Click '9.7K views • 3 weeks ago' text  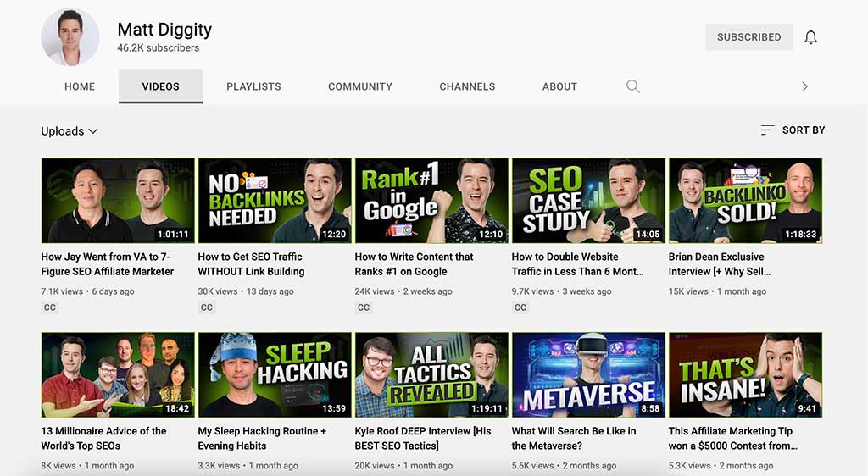tap(561, 291)
